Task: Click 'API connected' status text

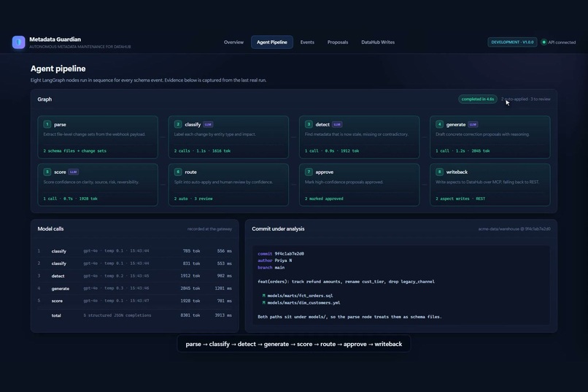Action: coord(562,42)
